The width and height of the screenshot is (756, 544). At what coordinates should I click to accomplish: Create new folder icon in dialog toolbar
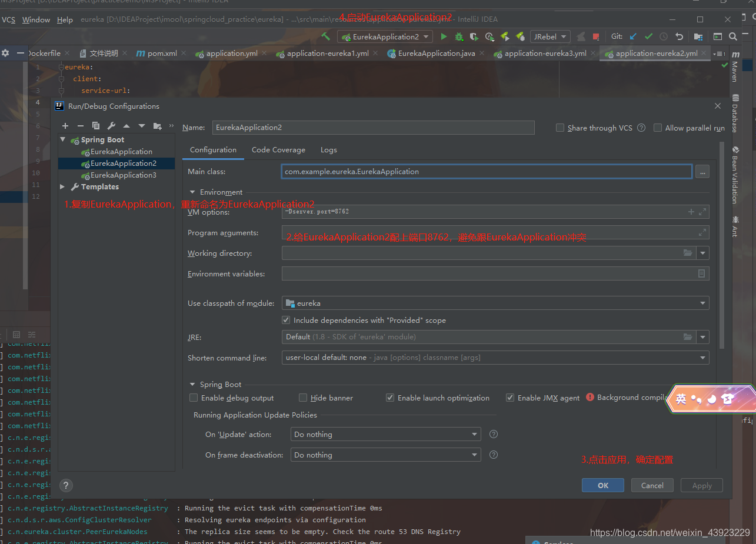(x=157, y=126)
